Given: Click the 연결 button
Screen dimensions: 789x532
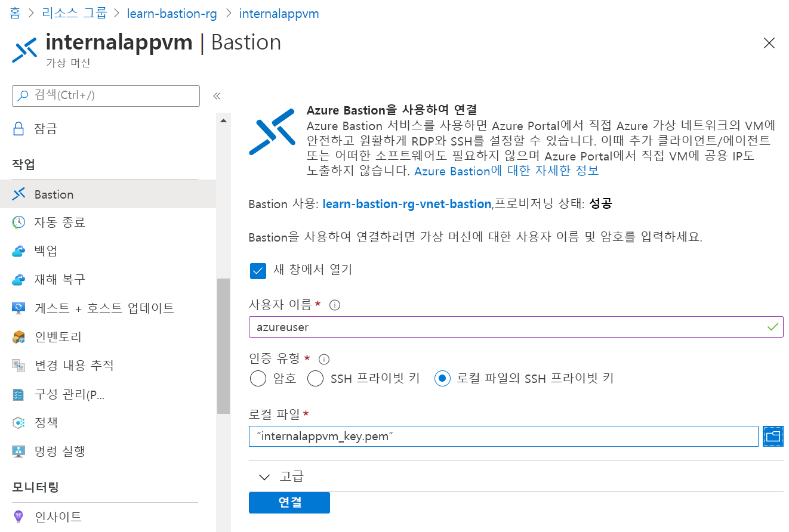Looking at the screenshot, I should (289, 502).
